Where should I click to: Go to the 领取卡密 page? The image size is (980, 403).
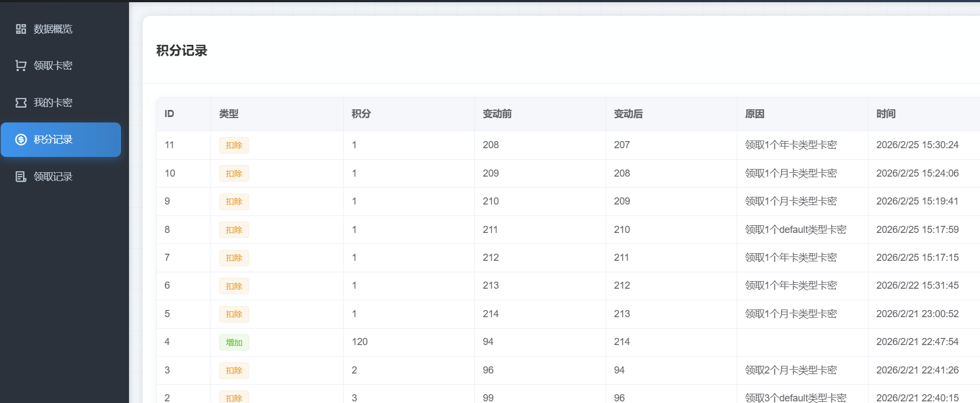click(53, 66)
